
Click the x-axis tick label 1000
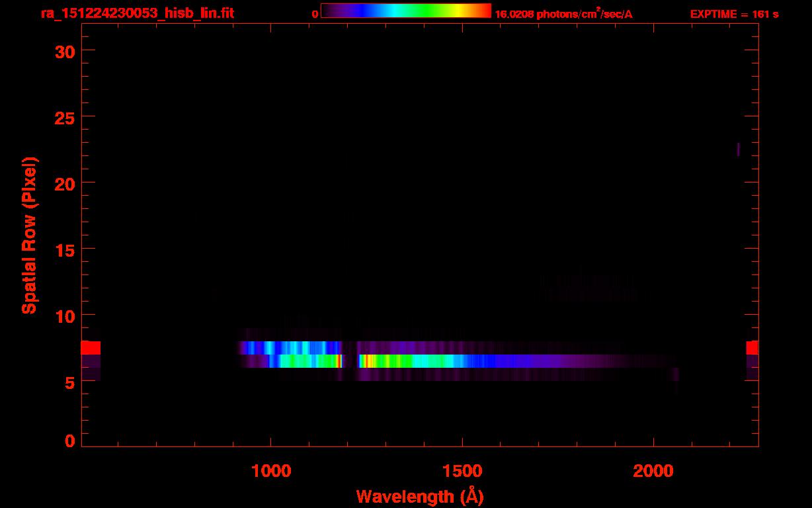[270, 471]
